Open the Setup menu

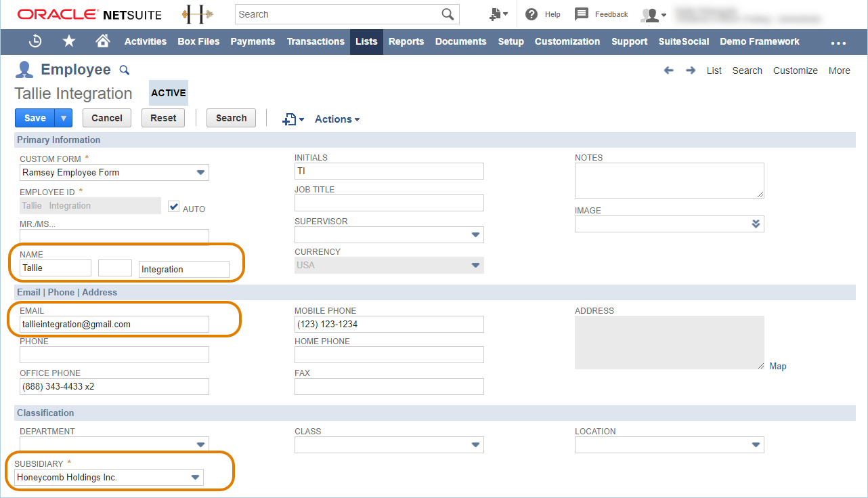[x=511, y=41]
